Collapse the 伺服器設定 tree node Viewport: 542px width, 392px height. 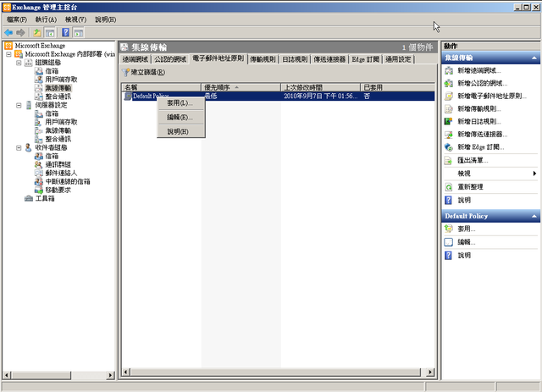click(x=19, y=105)
